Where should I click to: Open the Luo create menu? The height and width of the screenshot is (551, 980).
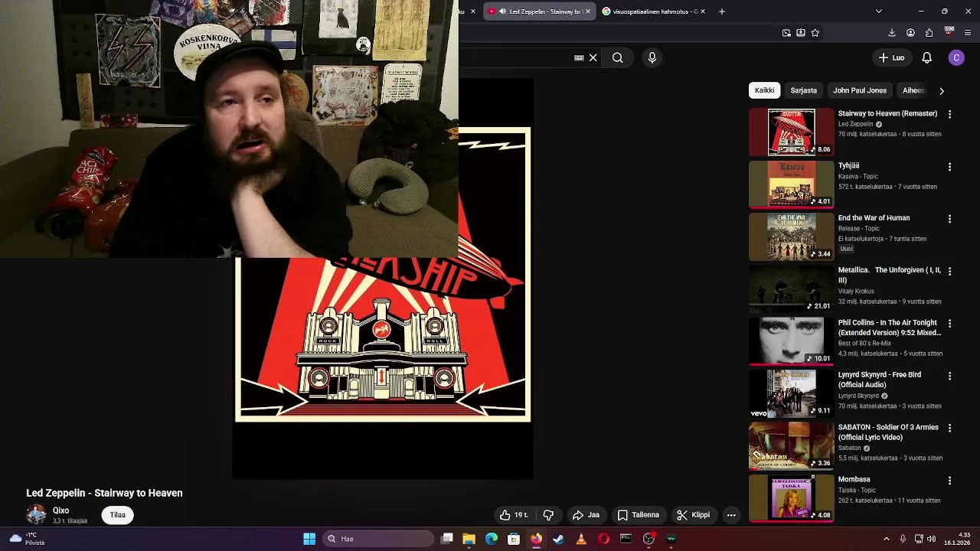[891, 57]
